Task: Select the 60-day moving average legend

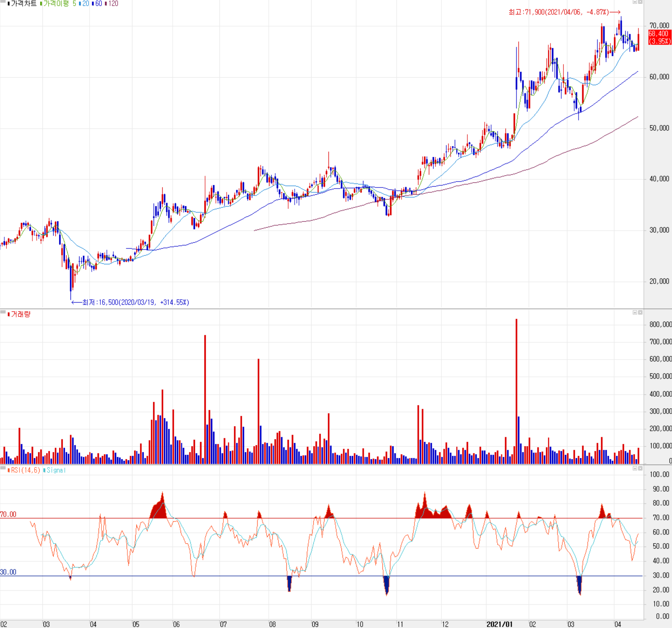Action: click(97, 4)
